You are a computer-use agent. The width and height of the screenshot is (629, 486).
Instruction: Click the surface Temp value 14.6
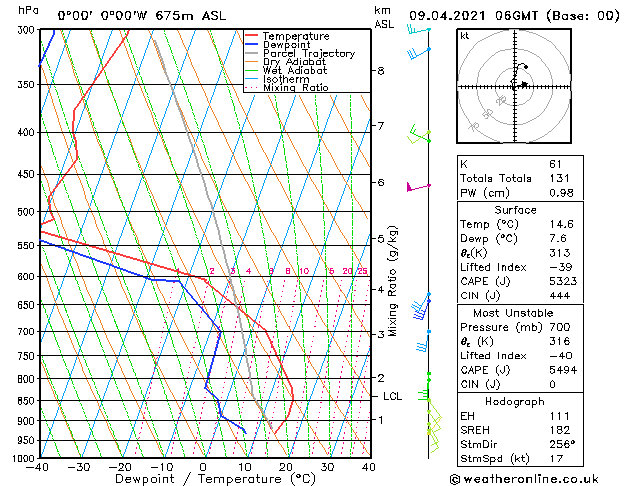[x=561, y=224]
